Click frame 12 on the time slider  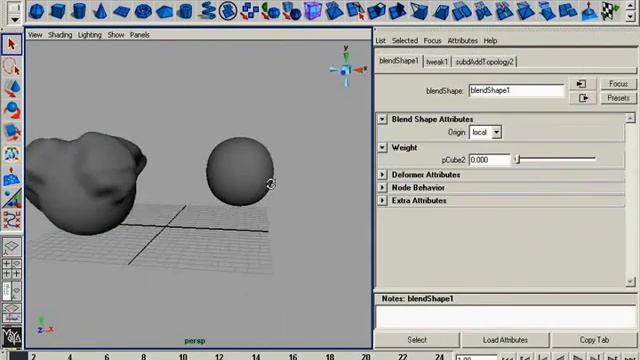[219, 357]
